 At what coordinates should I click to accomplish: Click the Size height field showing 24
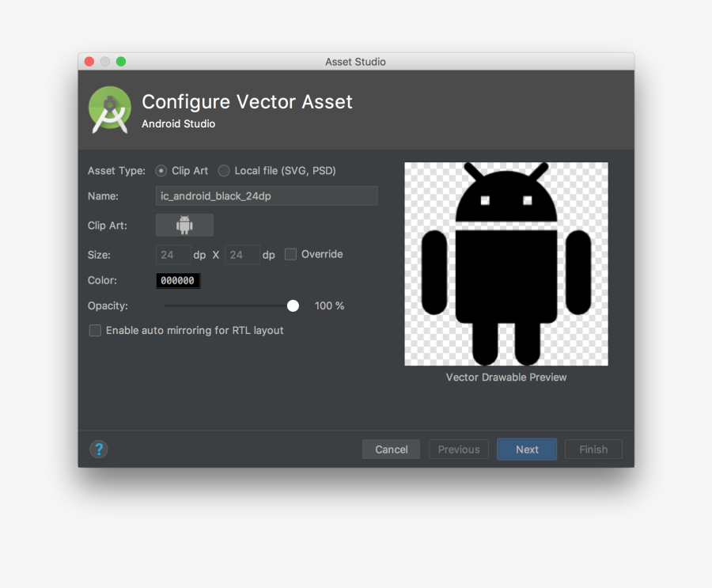click(x=242, y=254)
